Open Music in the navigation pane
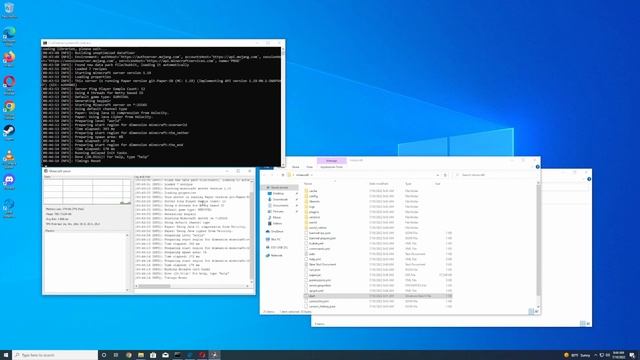The image size is (640, 360). click(277, 218)
